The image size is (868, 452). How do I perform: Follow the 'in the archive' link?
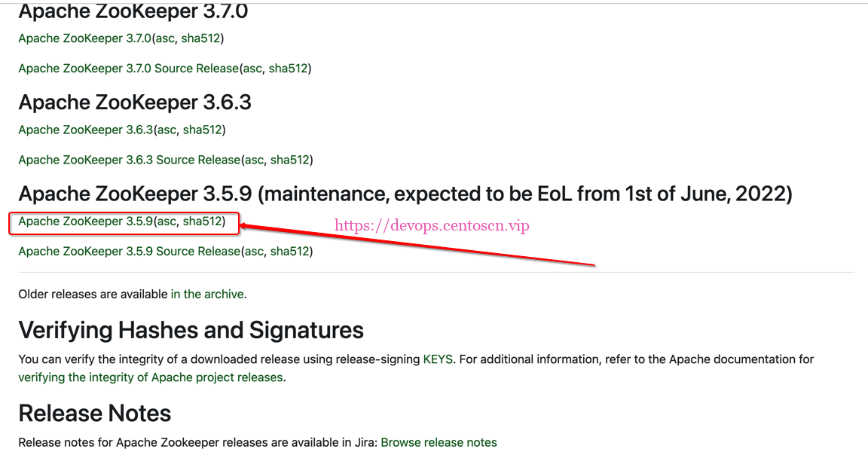(x=207, y=295)
